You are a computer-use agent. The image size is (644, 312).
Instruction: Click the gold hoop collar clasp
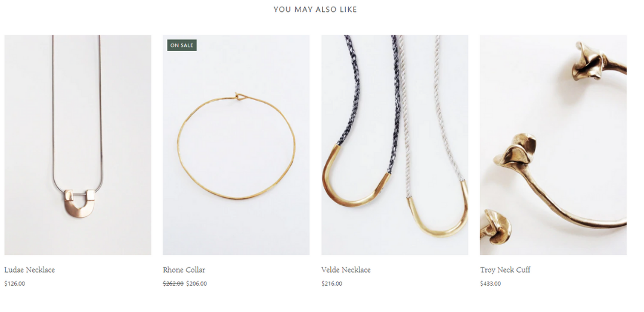(x=239, y=96)
